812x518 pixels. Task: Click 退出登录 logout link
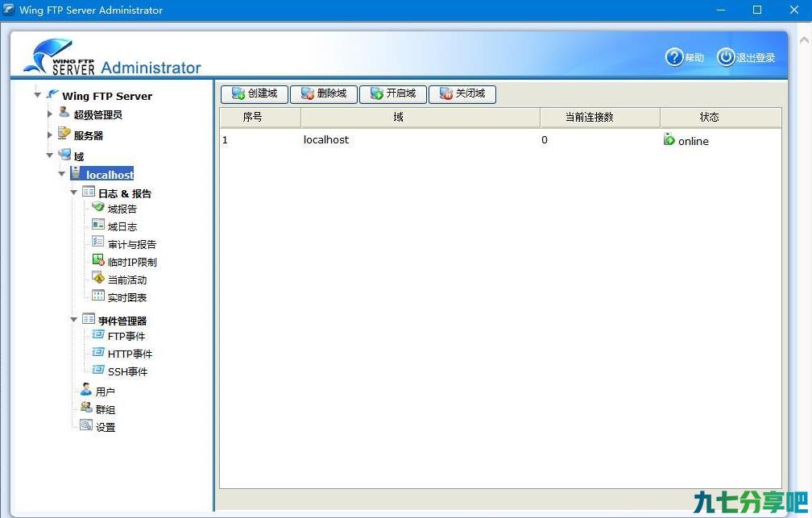coord(756,57)
